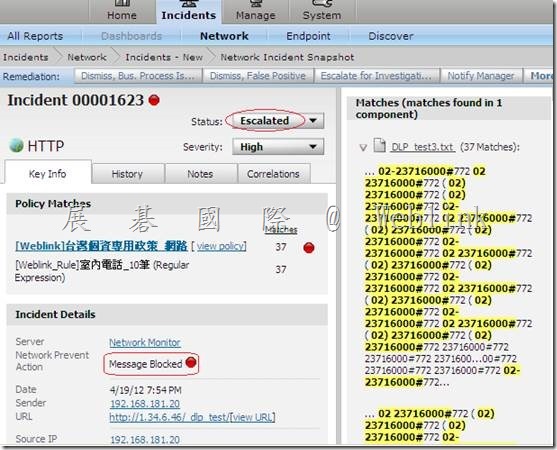Switch to the Correlations tab

tap(273, 174)
